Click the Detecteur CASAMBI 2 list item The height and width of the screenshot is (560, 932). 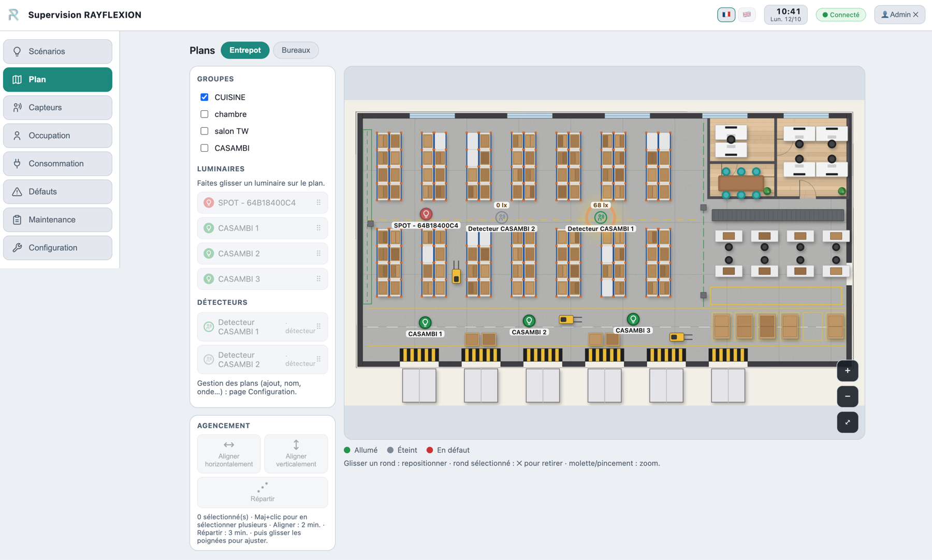263,360
